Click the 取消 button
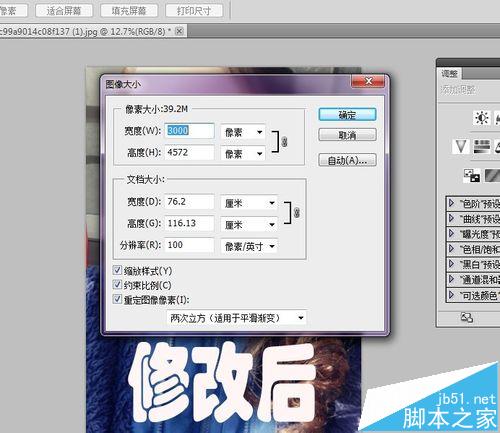The height and width of the screenshot is (433, 500). pyautogui.click(x=347, y=135)
